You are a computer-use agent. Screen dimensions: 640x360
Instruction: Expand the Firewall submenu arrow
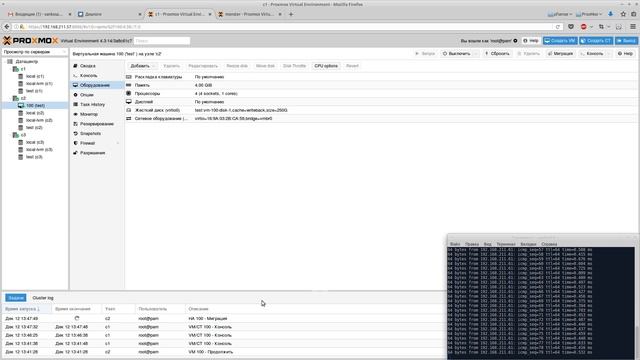click(x=118, y=143)
